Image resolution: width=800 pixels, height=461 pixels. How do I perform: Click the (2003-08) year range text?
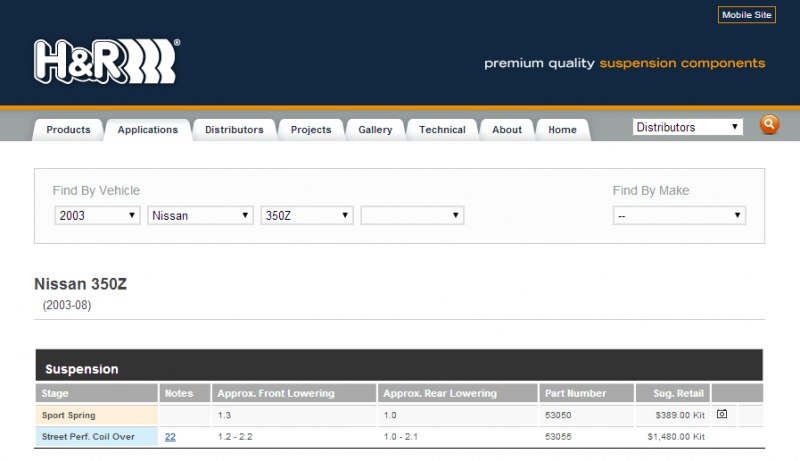(x=67, y=305)
